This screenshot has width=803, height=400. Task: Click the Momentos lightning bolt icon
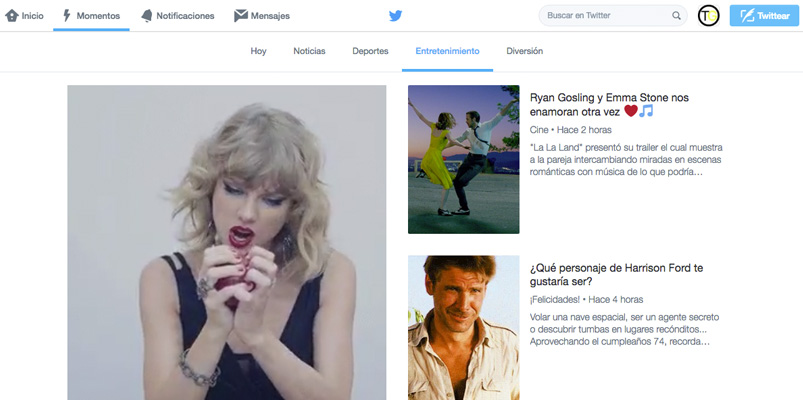(x=67, y=16)
